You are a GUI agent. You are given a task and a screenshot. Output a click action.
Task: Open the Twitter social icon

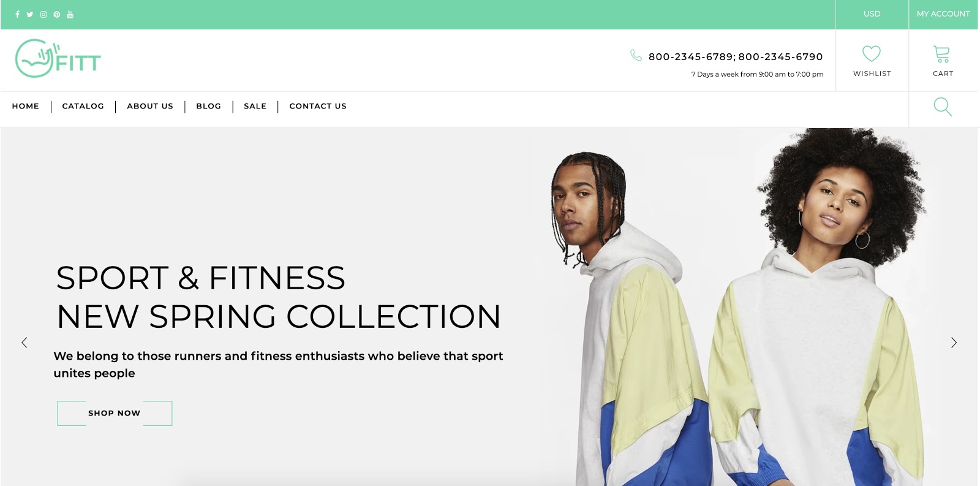click(30, 14)
